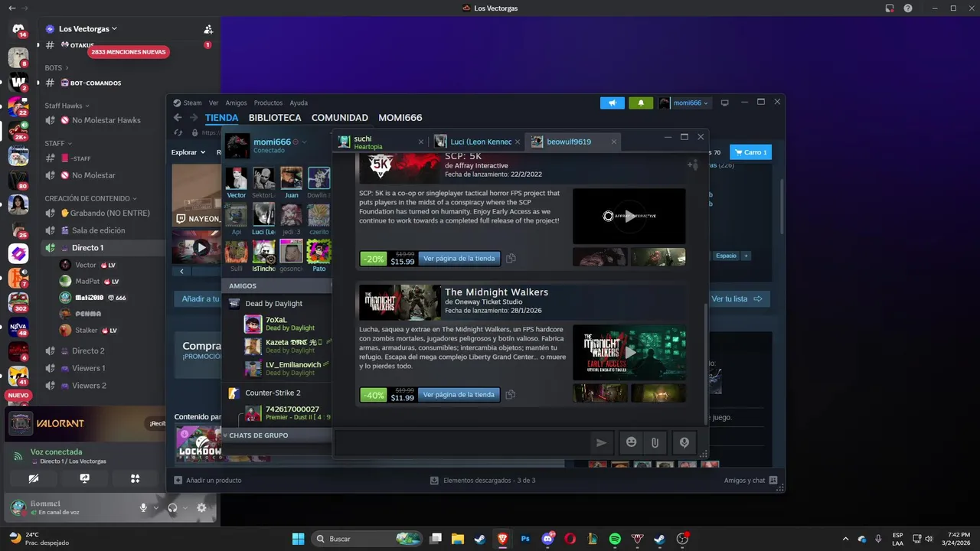Select Vector in favorite friends grid
The image size is (980, 551).
[x=237, y=182]
